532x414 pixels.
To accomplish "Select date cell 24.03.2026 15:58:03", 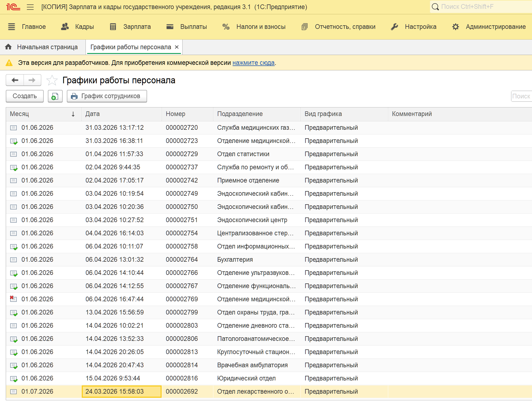I will tap(122, 391).
